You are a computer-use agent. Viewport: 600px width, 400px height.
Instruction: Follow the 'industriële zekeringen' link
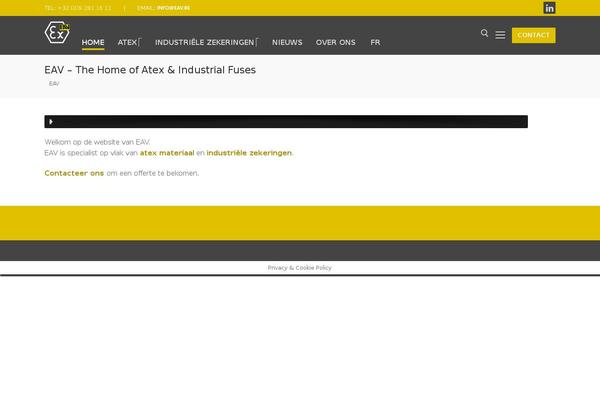click(249, 153)
